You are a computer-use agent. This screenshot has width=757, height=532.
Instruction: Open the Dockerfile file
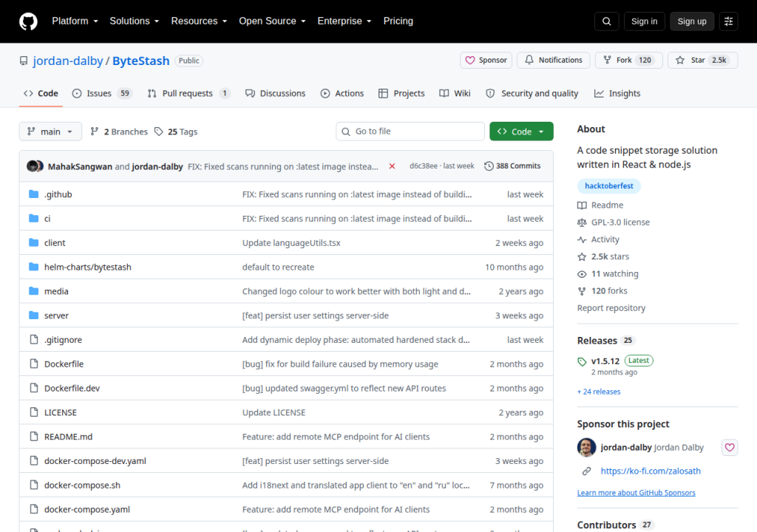64,364
